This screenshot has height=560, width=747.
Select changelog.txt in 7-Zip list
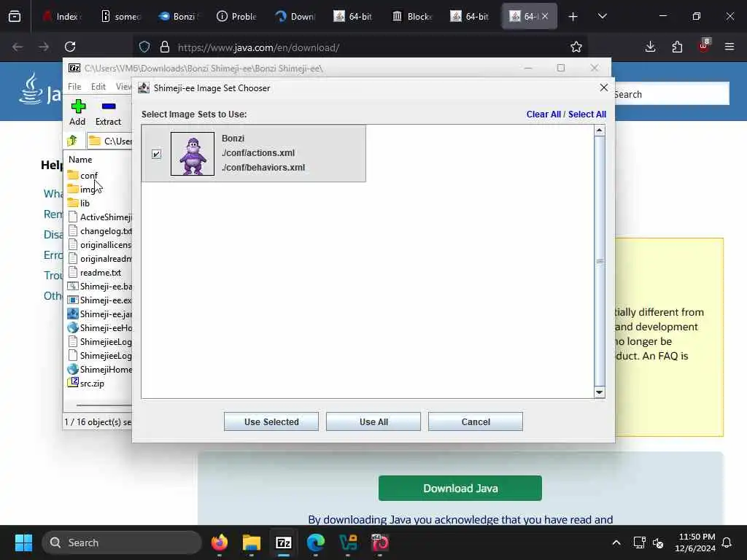[x=99, y=230]
